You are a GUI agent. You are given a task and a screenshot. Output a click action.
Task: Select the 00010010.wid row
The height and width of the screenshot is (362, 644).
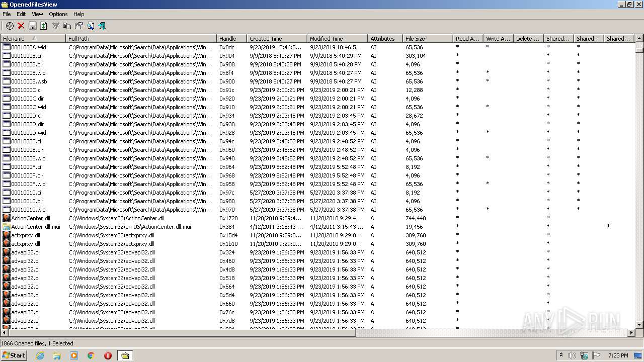click(317, 209)
